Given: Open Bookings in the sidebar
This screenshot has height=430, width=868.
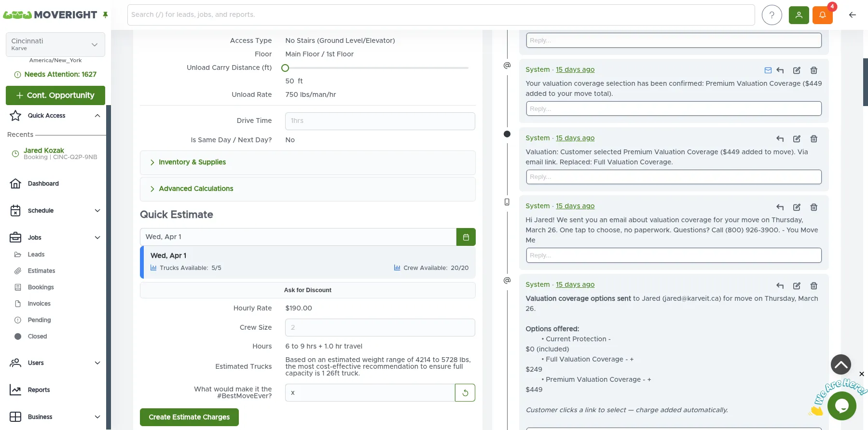Looking at the screenshot, I should click(41, 287).
